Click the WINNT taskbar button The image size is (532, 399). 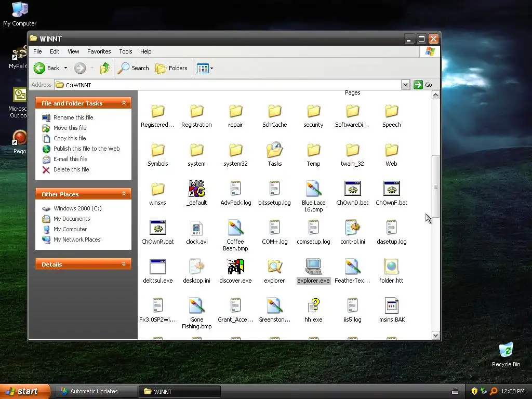[x=180, y=392]
